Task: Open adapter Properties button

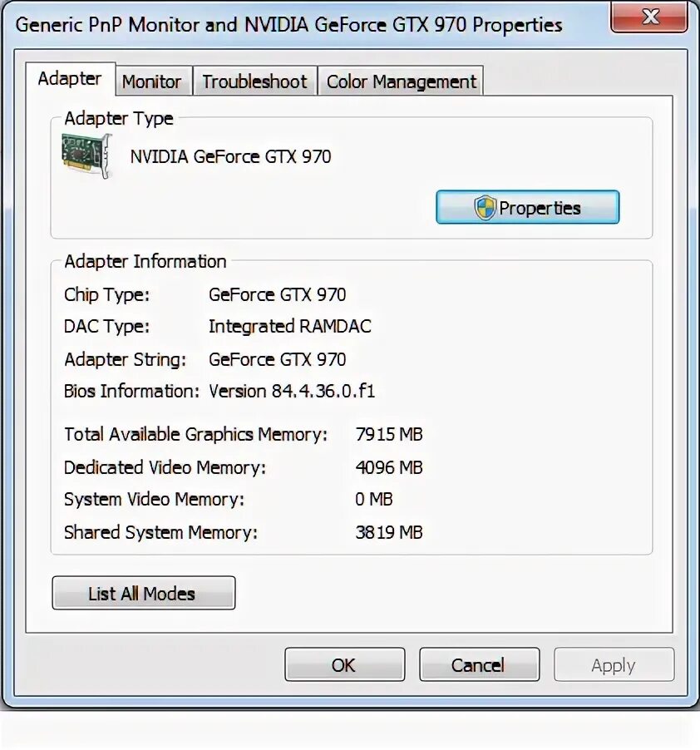Action: (527, 207)
